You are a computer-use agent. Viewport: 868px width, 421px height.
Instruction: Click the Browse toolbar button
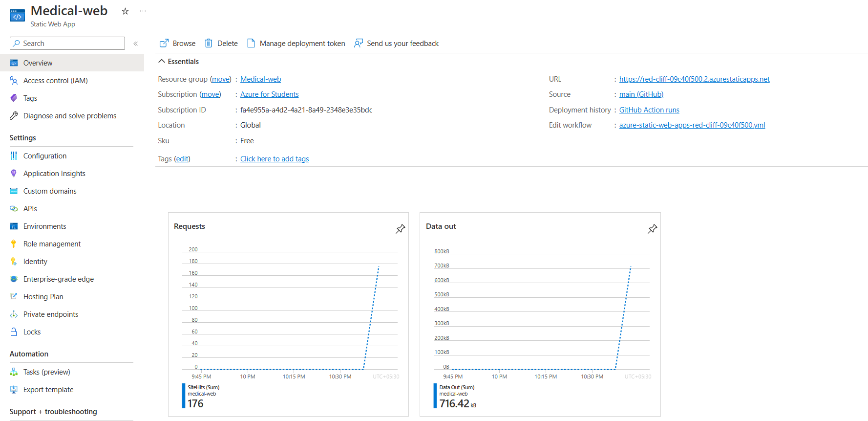click(178, 44)
